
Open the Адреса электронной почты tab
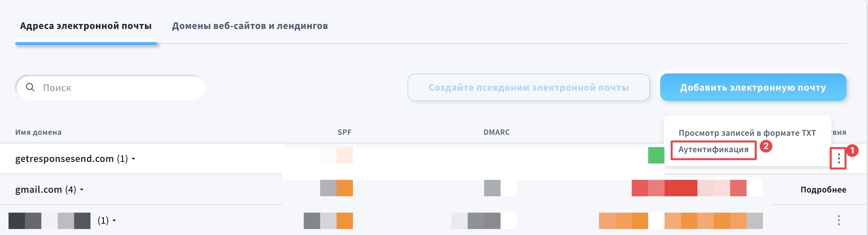pos(85,26)
